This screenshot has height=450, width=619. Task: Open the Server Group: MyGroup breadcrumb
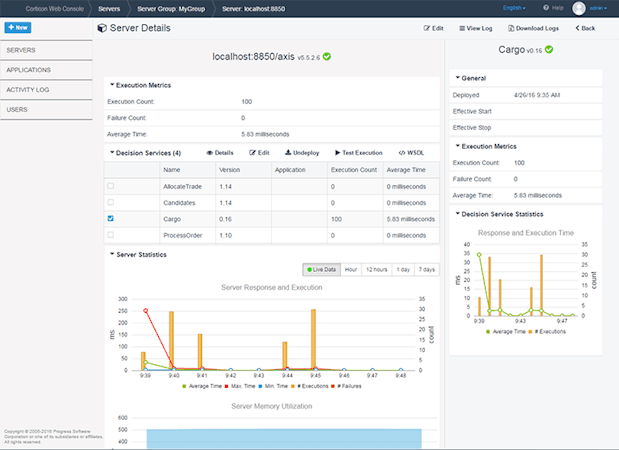(x=171, y=9)
